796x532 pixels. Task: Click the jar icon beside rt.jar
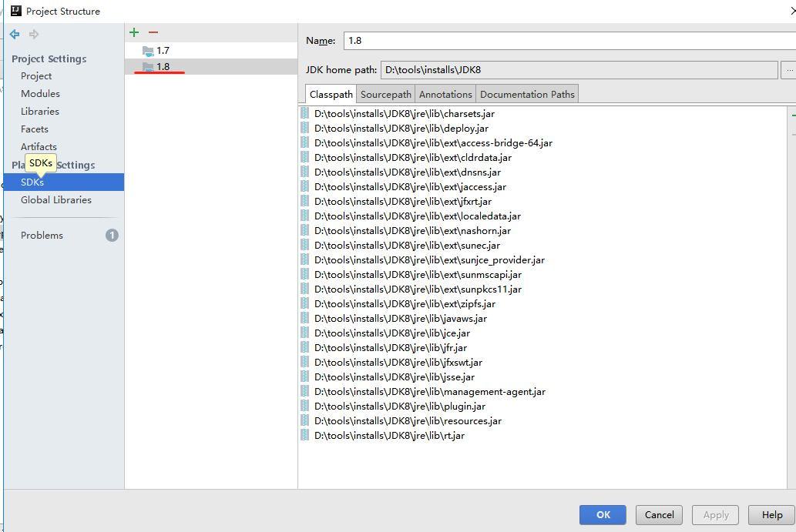pos(305,435)
